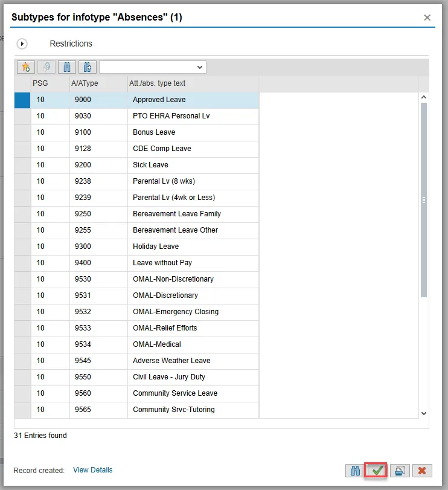Screen dimensions: 448x490
Task: Select the row selector for Approved Leave
Action: tap(22, 100)
